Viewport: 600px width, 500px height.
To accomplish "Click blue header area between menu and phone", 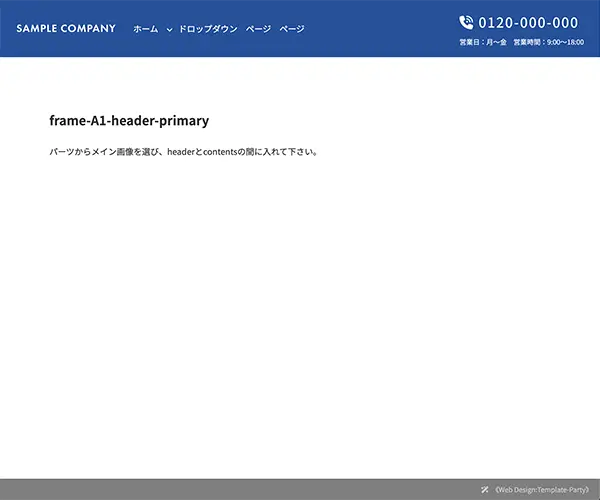I will [x=381, y=29].
